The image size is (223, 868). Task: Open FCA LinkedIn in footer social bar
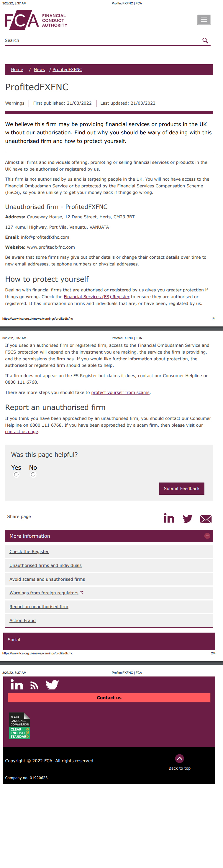point(17,685)
